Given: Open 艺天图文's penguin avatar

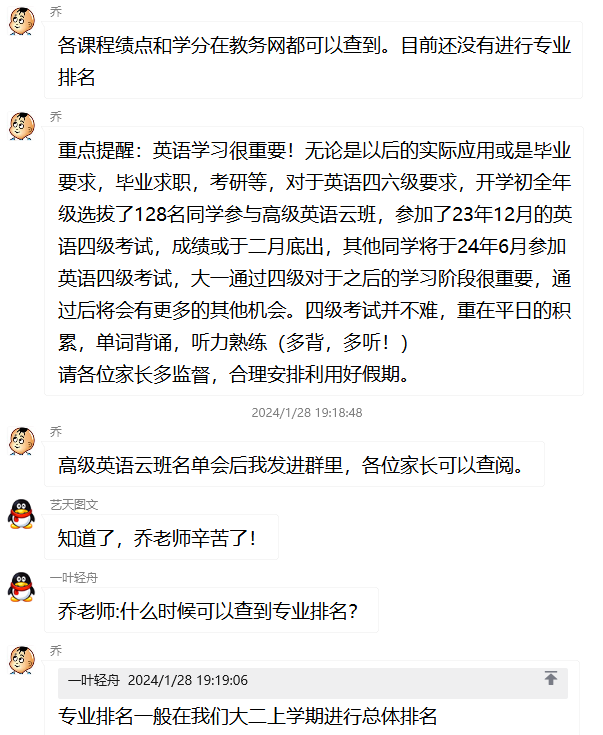Looking at the screenshot, I should pos(21,514).
